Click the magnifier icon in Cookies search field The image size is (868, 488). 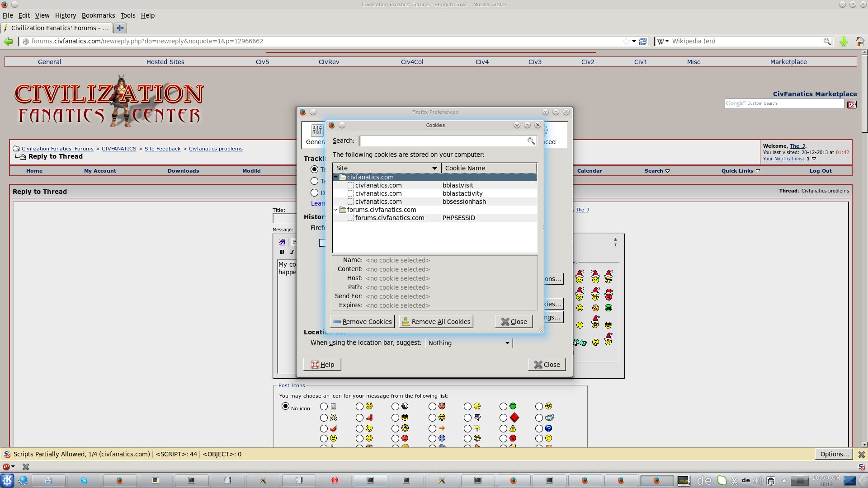point(531,141)
